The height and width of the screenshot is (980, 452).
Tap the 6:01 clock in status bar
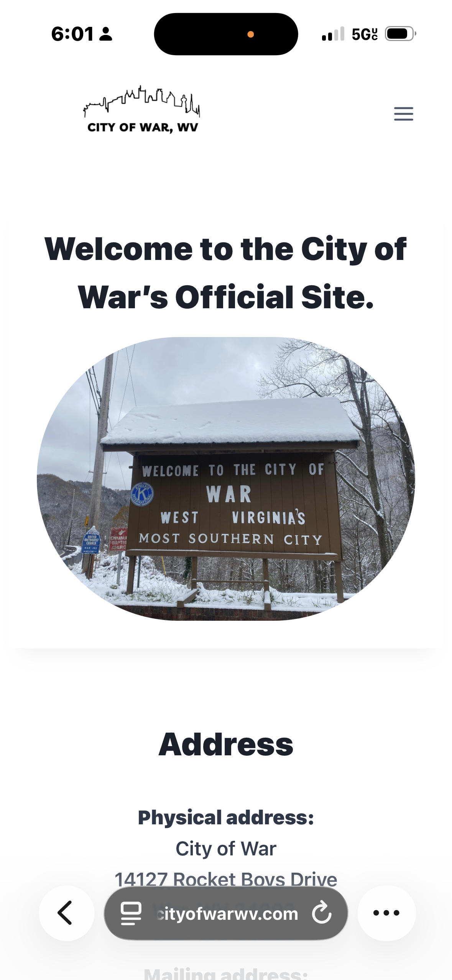[72, 34]
